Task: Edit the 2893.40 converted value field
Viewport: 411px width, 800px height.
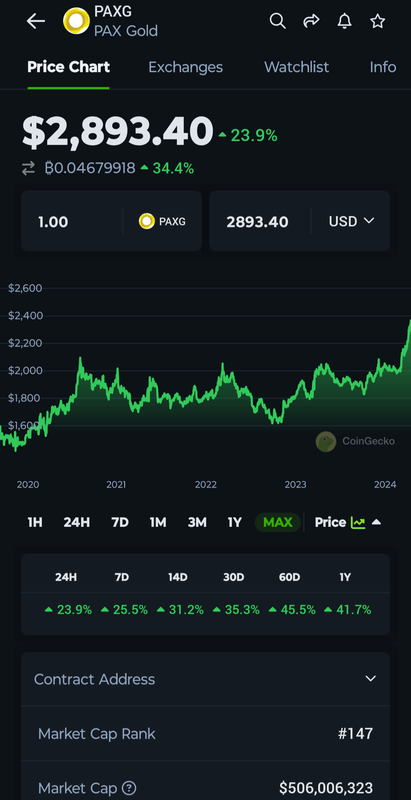Action: [x=260, y=221]
